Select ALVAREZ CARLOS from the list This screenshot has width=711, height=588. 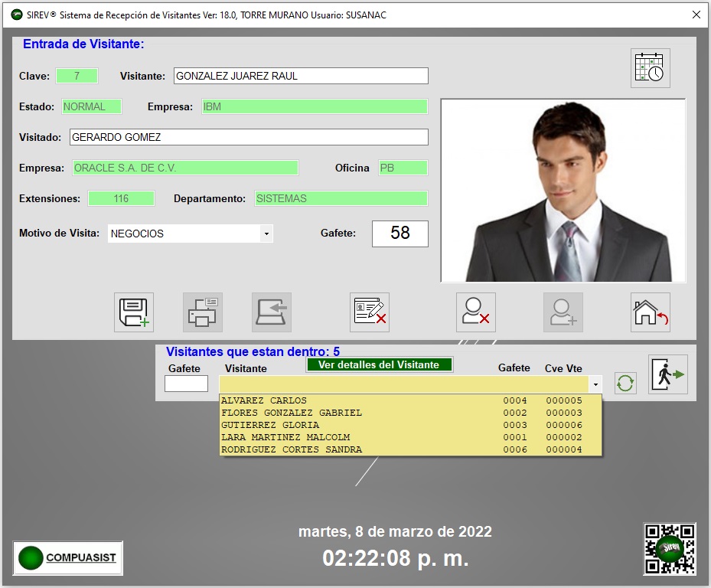410,400
